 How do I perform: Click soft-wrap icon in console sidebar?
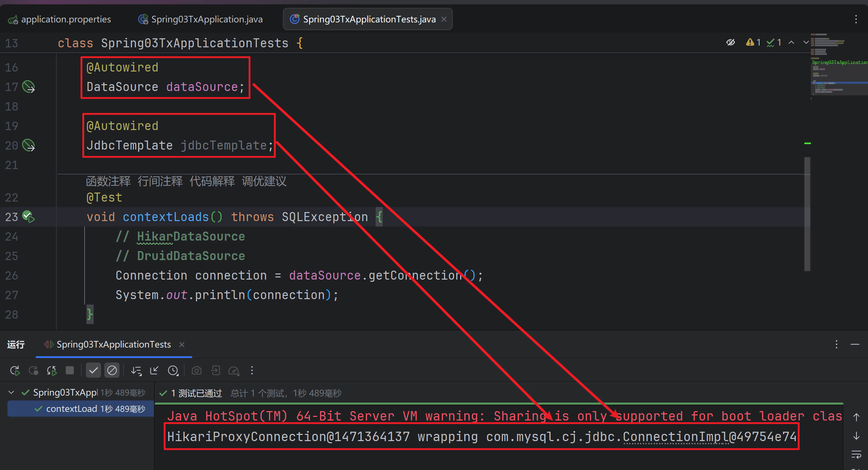pos(856,454)
